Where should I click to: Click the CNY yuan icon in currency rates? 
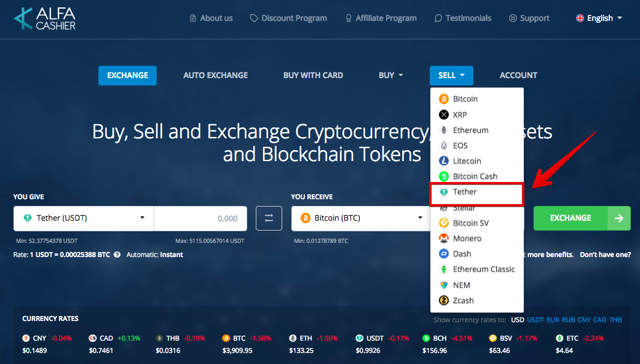coord(26,338)
